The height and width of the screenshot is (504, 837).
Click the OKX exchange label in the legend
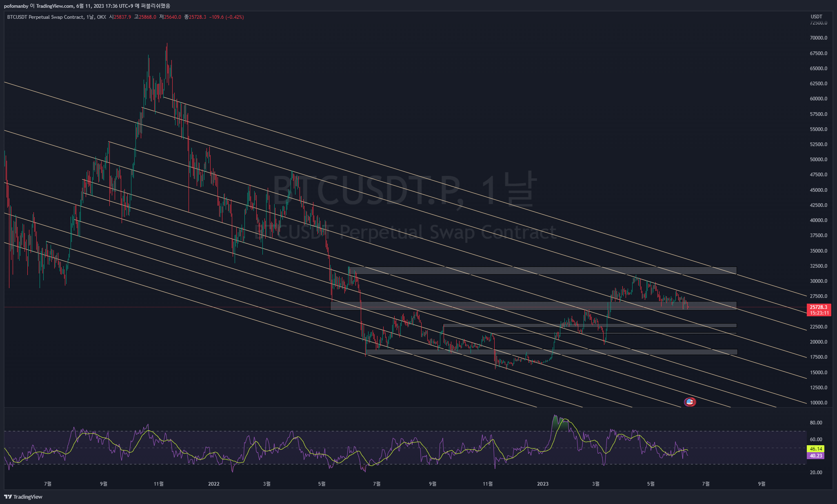[102, 17]
